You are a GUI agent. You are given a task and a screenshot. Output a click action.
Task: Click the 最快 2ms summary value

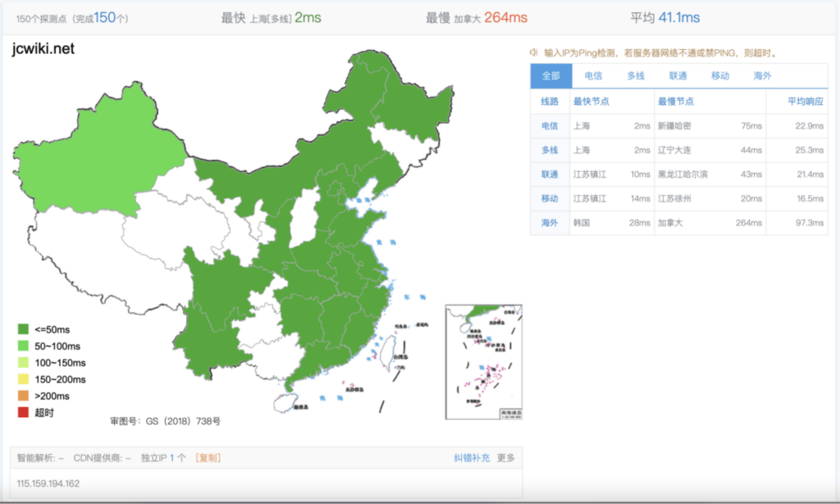pos(308,18)
